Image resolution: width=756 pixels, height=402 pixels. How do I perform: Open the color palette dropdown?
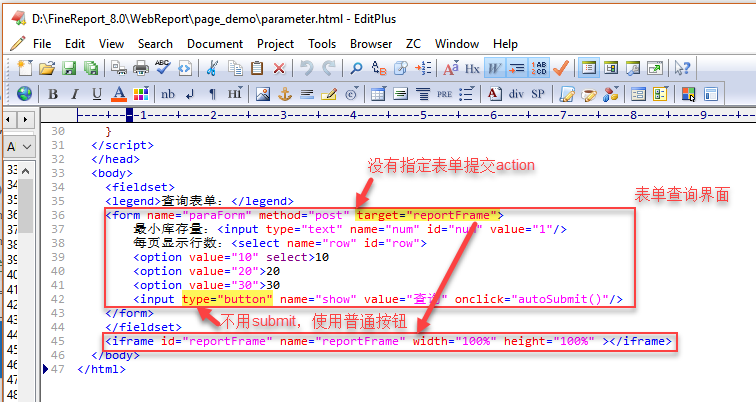pyautogui.click(x=141, y=94)
